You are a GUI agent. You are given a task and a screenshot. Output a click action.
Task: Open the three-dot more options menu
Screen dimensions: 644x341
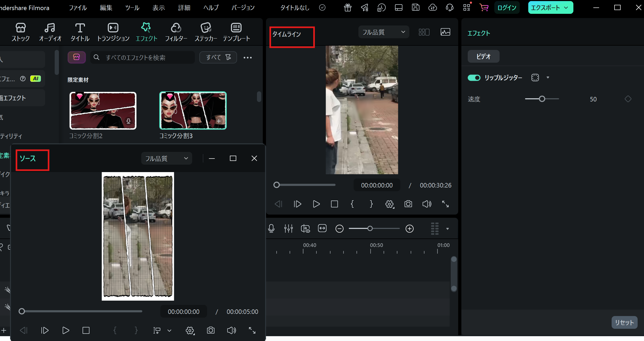pyautogui.click(x=248, y=58)
